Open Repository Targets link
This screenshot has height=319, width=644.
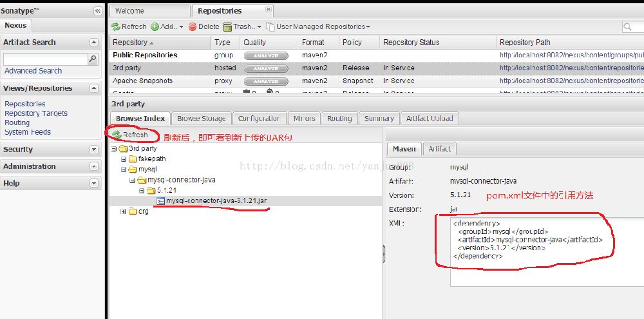tap(35, 113)
